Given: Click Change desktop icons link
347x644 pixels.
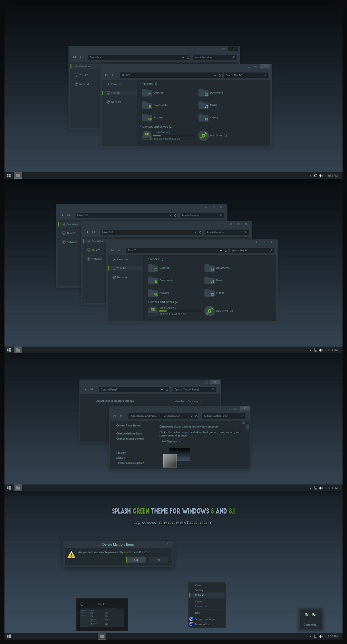Looking at the screenshot, I should pos(129,434).
